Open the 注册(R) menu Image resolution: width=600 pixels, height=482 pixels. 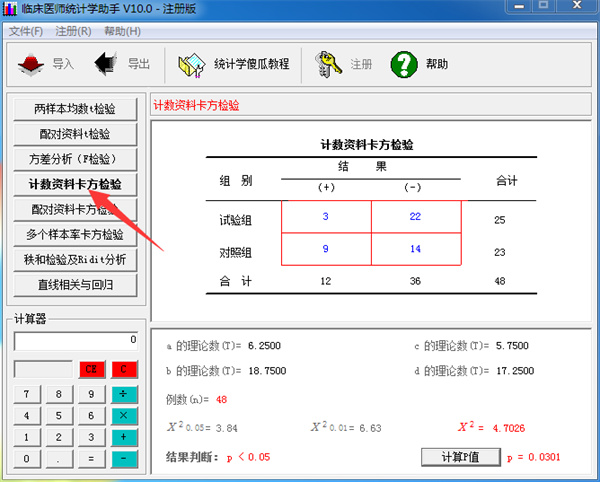click(x=73, y=31)
